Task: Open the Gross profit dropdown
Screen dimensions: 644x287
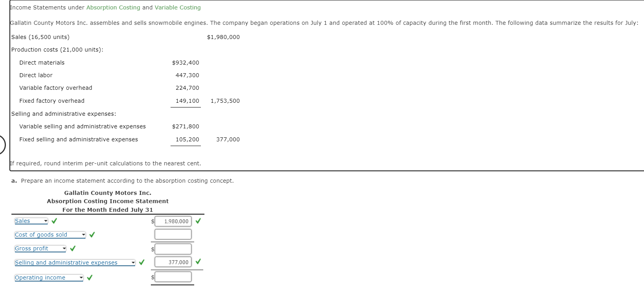Action: [41, 249]
